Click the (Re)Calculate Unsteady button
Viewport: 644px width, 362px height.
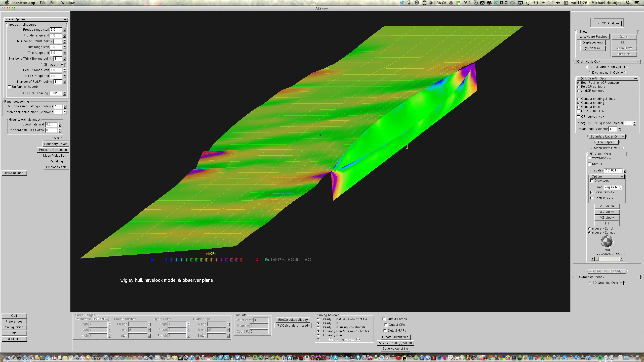293,326
